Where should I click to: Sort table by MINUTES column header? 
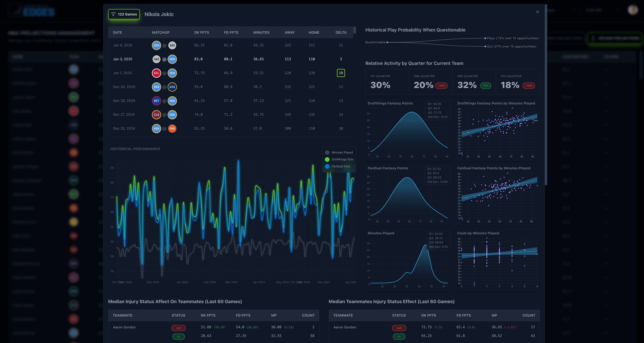(261, 33)
